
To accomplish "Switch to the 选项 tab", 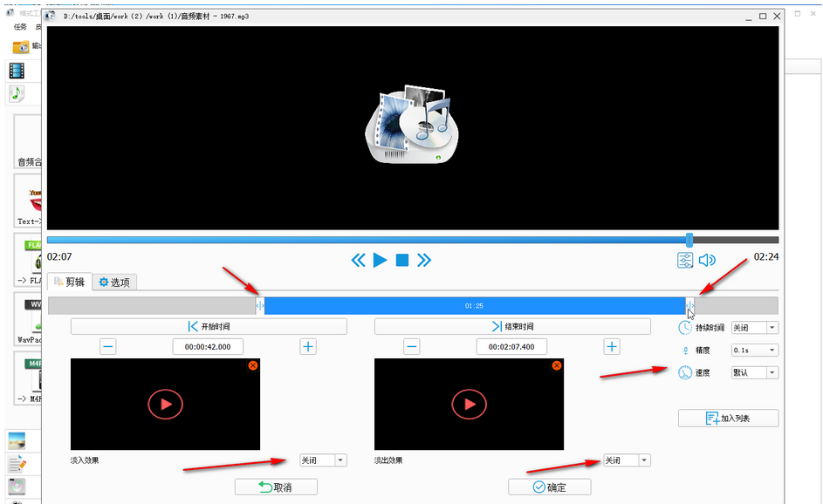I will [115, 283].
